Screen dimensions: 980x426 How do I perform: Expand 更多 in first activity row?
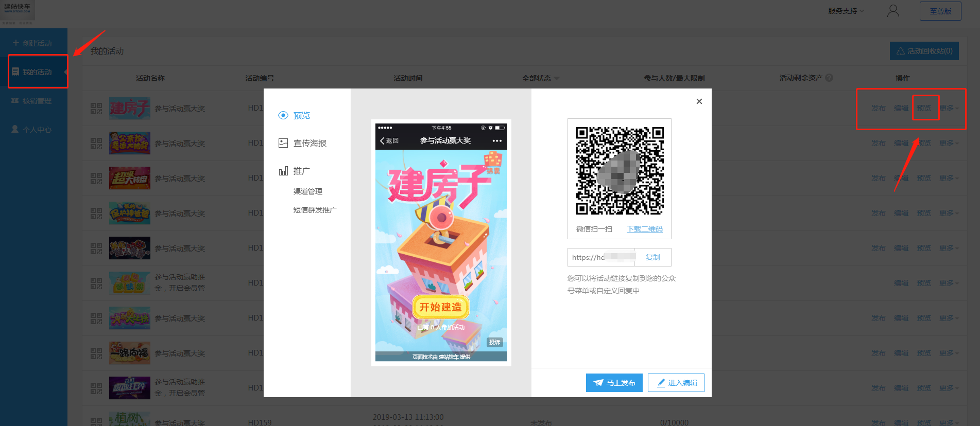949,108
